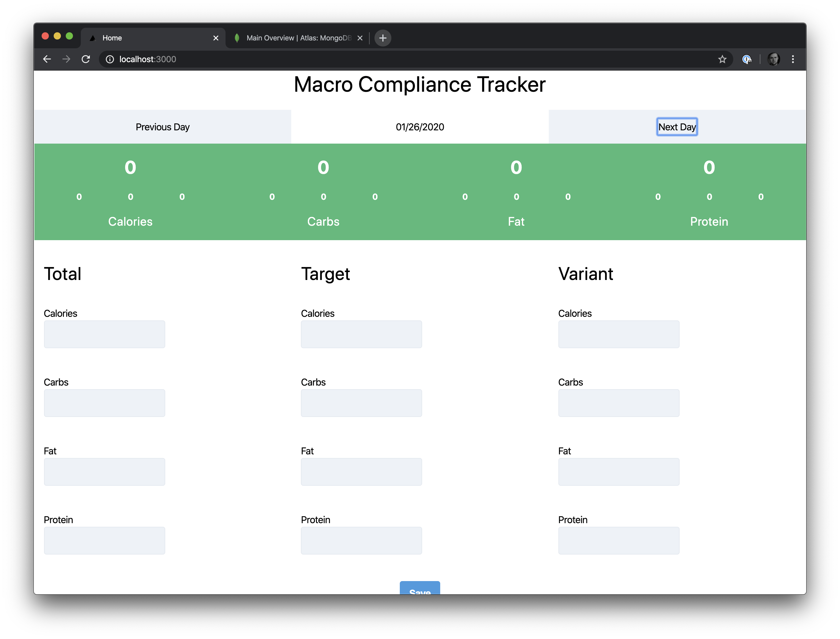Screen dimensions: 840x639
Task: Select the date field showing 01/26/2020
Action: (420, 127)
